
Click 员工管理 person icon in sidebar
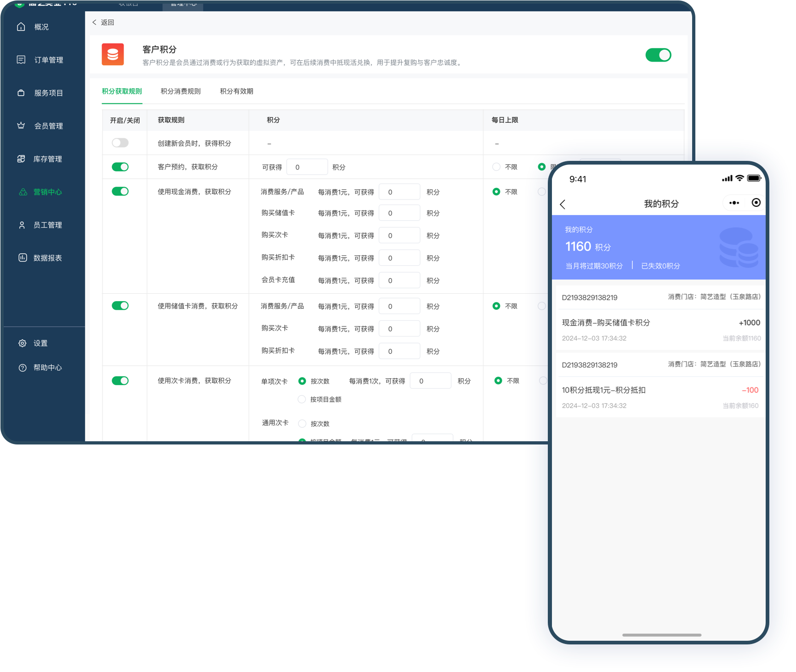22,225
